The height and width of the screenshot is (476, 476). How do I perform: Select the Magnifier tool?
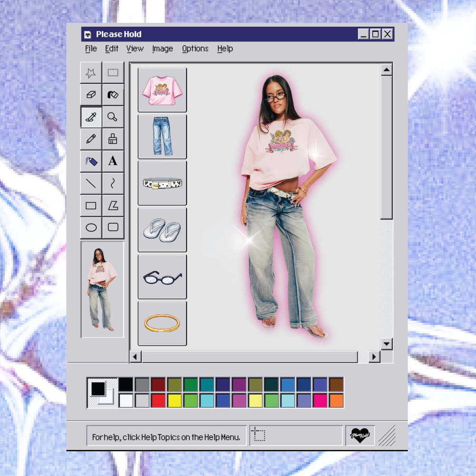(113, 117)
